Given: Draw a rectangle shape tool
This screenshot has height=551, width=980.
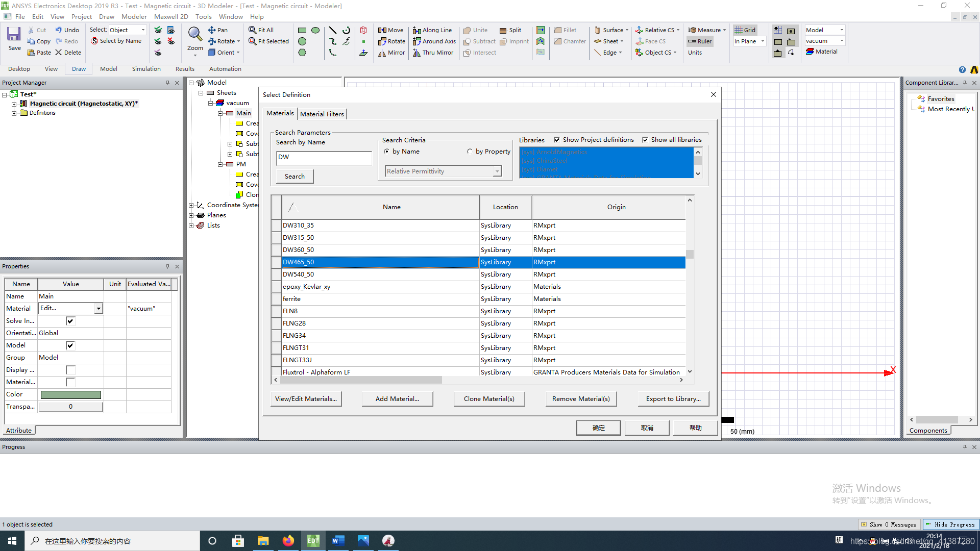Looking at the screenshot, I should [302, 30].
